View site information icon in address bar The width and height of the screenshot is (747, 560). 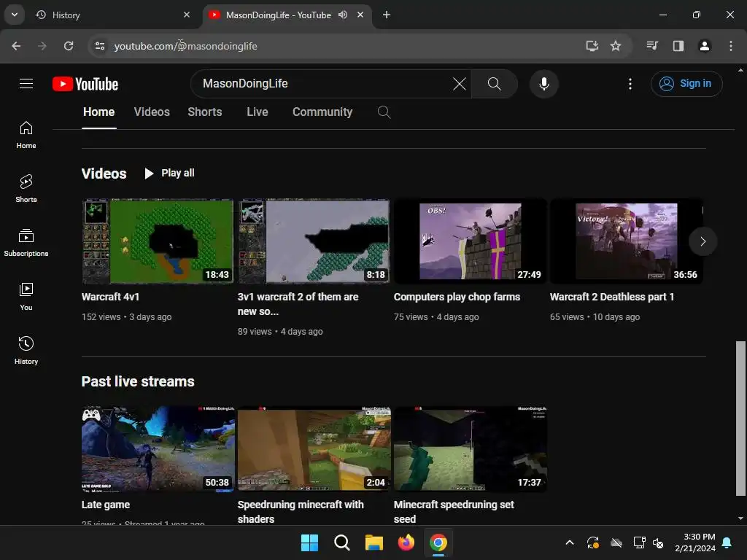99,46
